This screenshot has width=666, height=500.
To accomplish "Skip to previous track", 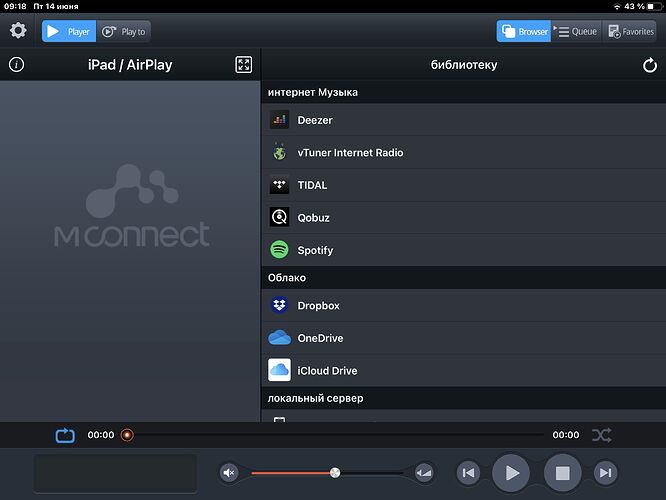I will (468, 472).
